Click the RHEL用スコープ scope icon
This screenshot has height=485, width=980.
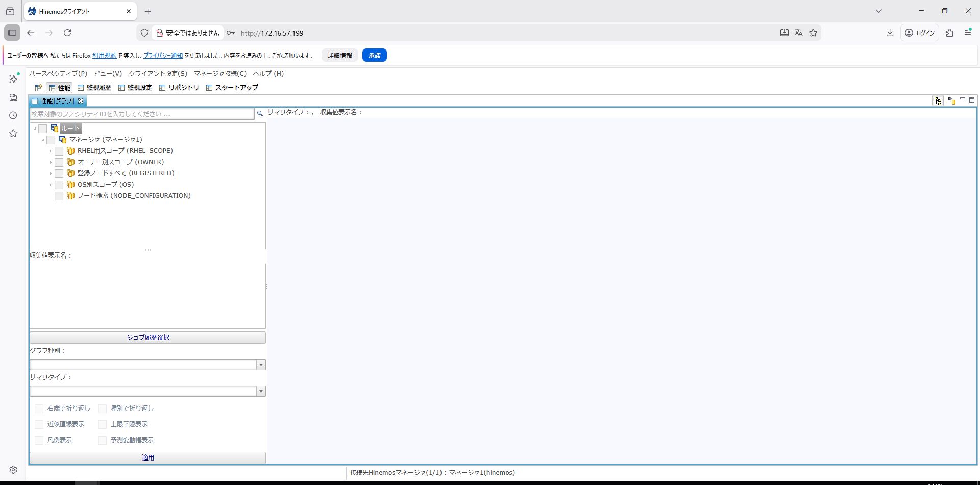click(71, 151)
